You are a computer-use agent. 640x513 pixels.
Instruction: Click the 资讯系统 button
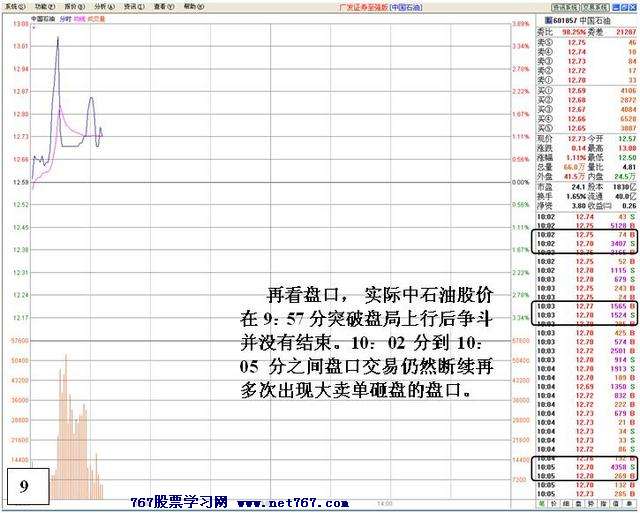click(x=565, y=7)
